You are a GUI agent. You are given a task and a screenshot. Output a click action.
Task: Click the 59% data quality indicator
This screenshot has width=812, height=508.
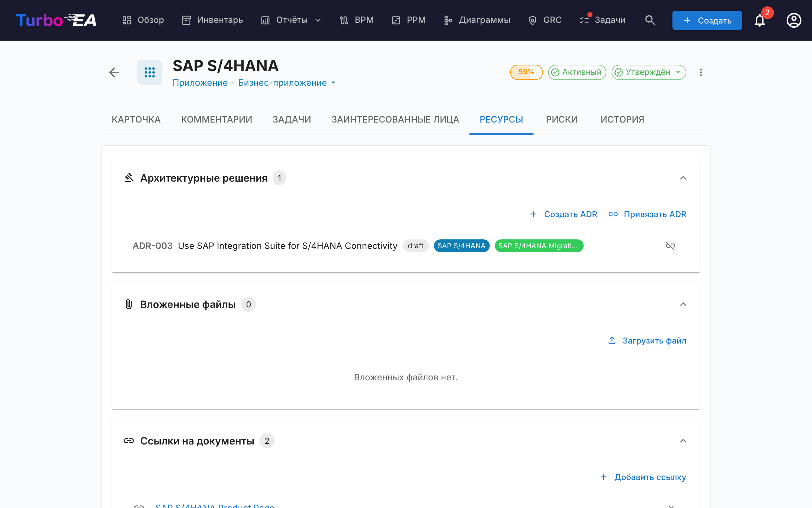pos(526,72)
